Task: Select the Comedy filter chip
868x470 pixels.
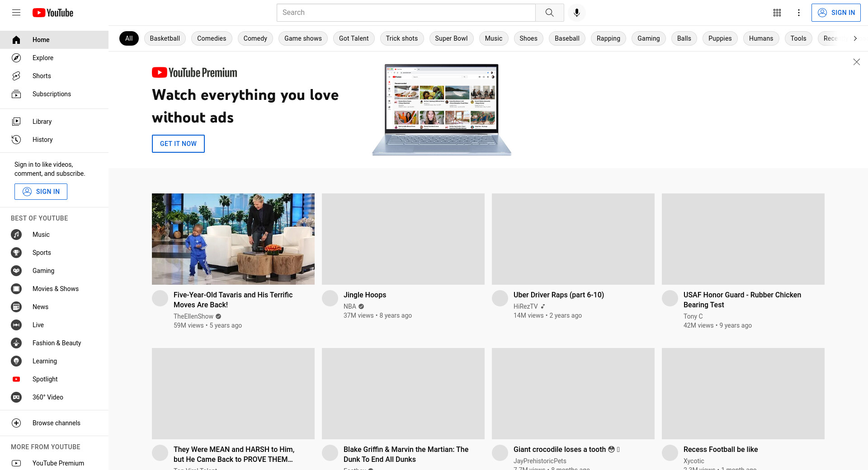Action: point(255,38)
